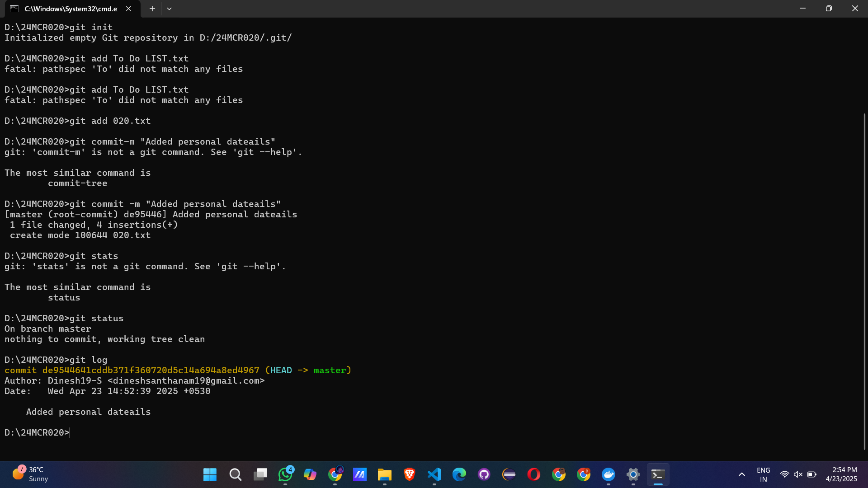Select the active Terminal taskbar icon
The height and width of the screenshot is (488, 868).
658,474
